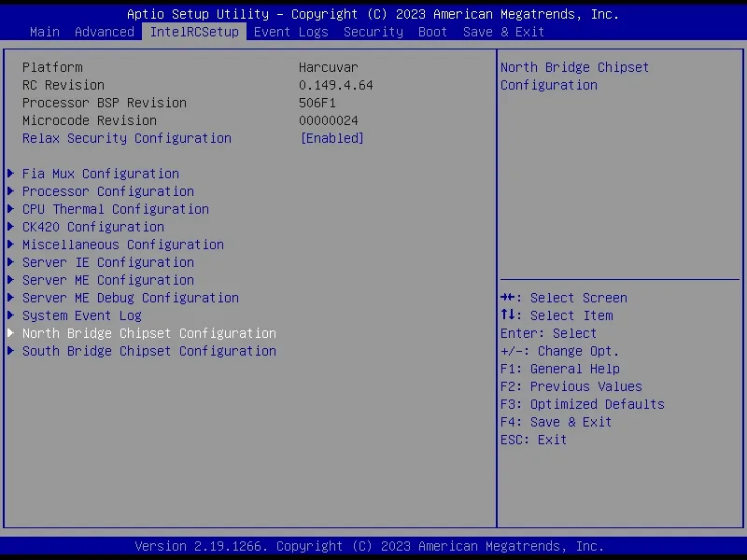Image resolution: width=747 pixels, height=560 pixels.
Task: Click the Processor BSP Revision label
Action: (105, 103)
